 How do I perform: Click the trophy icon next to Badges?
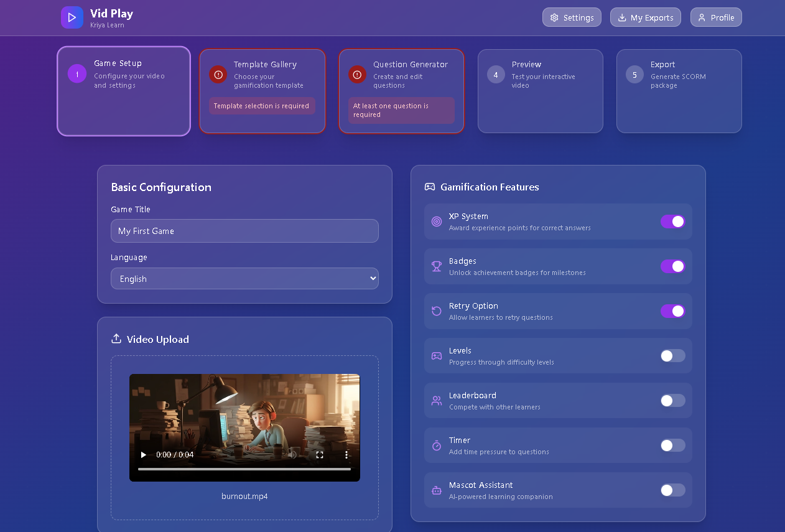(437, 266)
